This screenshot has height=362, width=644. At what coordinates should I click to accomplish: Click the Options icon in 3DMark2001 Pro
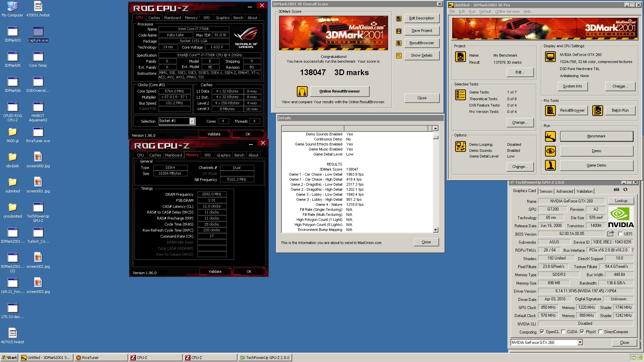(x=461, y=146)
